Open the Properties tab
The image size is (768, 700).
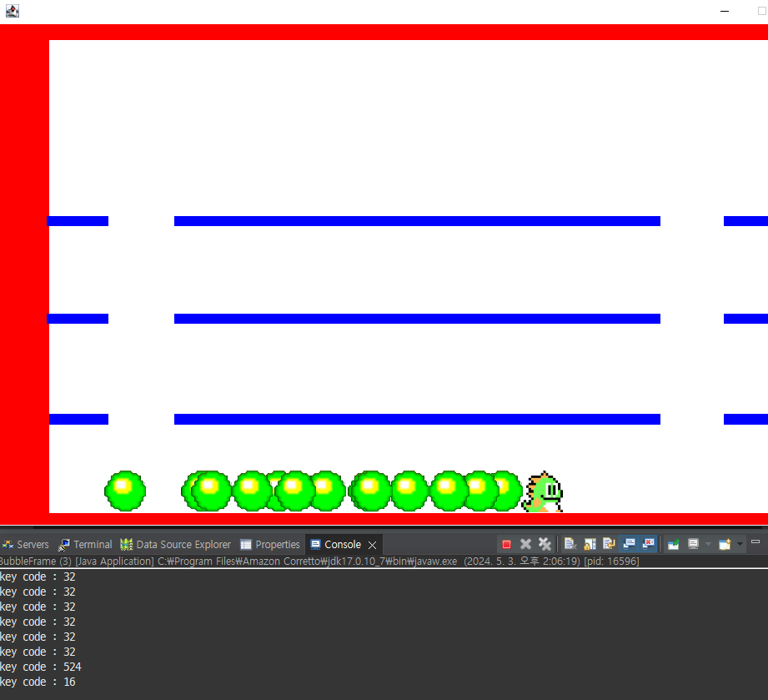[270, 545]
